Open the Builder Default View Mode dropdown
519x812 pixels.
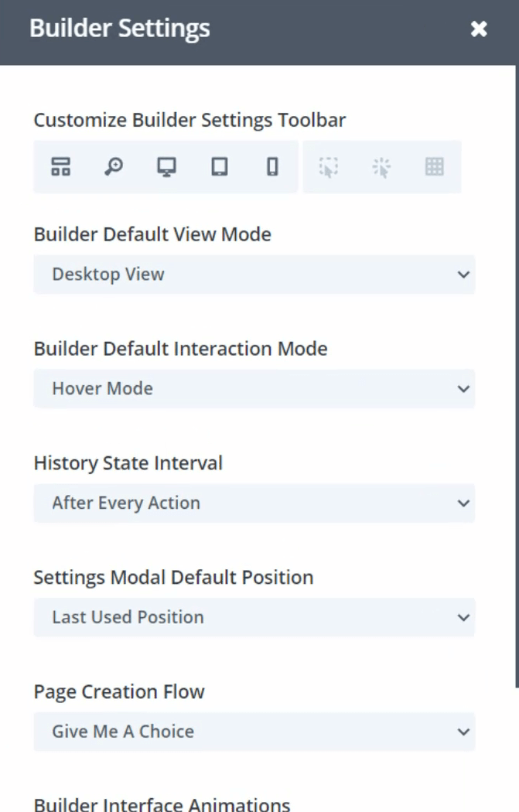[x=254, y=275]
